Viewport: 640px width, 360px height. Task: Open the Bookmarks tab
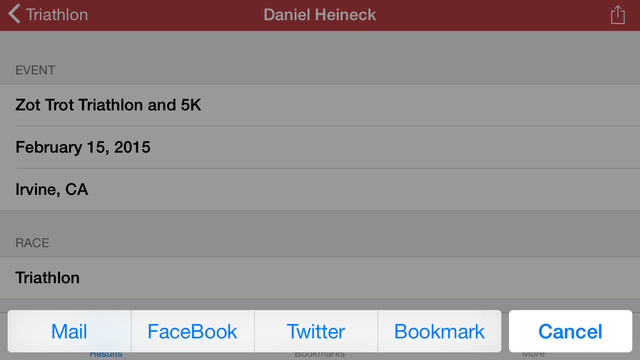(x=320, y=354)
